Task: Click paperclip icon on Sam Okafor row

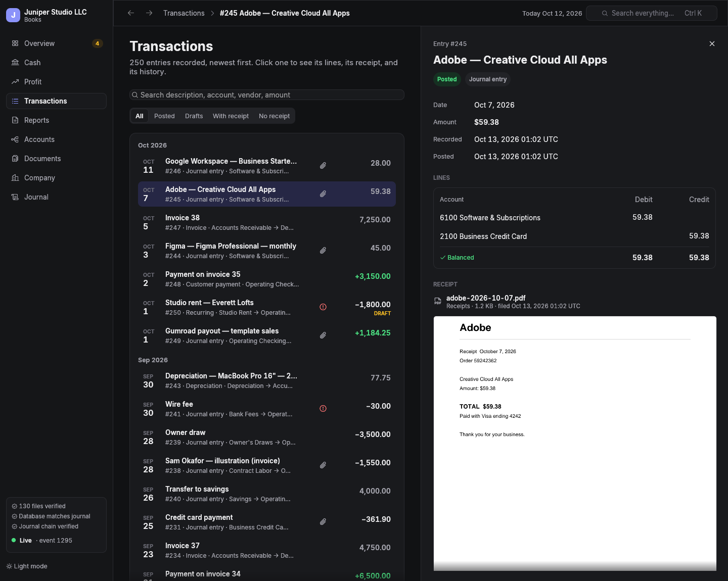Action: 323,465
